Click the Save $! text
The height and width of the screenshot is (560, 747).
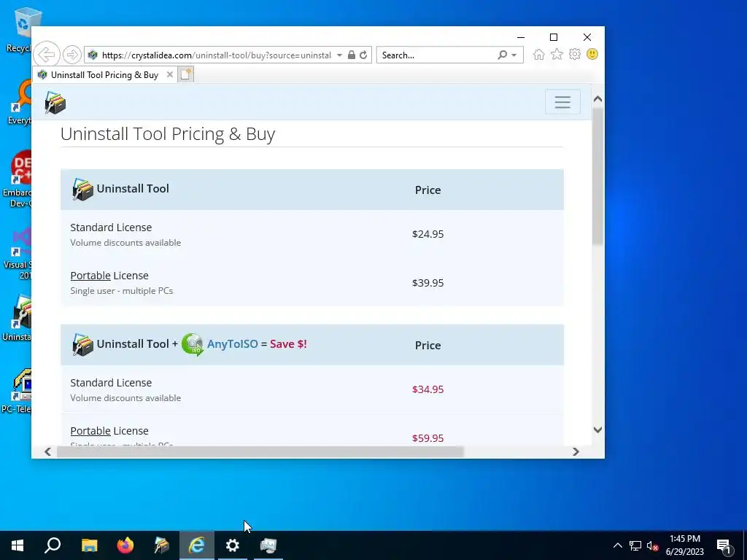click(x=288, y=344)
